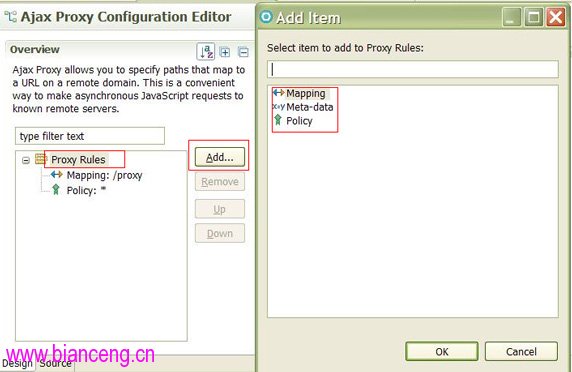Image resolution: width=572 pixels, height=372 pixels.
Task: Click the Ajax Proxy Configuration Editor title icon
Action: pyautogui.click(x=11, y=17)
